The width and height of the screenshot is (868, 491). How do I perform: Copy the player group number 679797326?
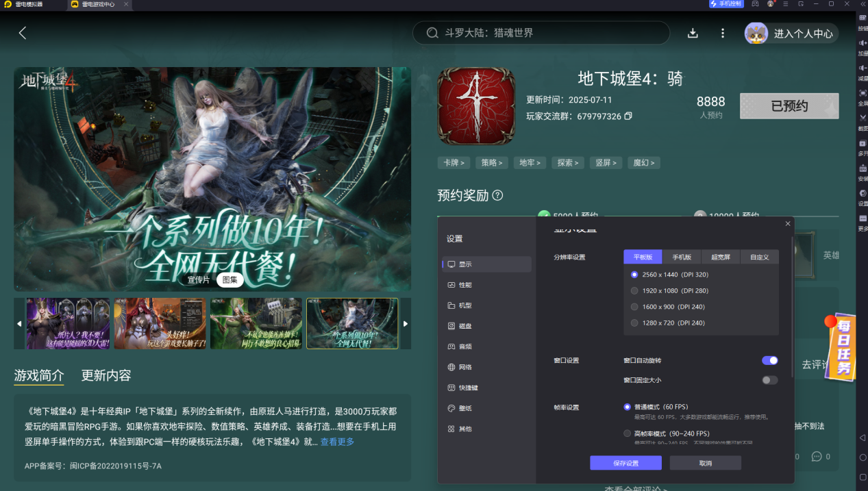tap(628, 116)
